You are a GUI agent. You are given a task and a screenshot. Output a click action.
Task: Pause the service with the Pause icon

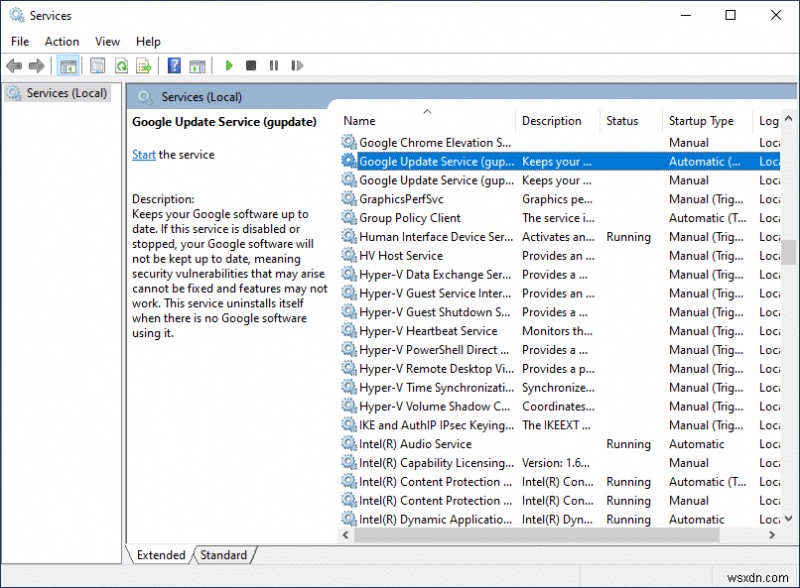pos(272,65)
